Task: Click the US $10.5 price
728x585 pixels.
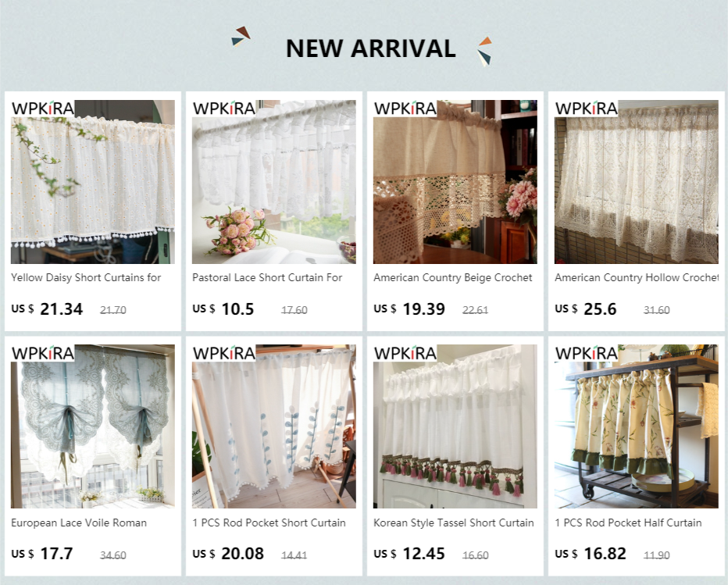Action: point(223,309)
